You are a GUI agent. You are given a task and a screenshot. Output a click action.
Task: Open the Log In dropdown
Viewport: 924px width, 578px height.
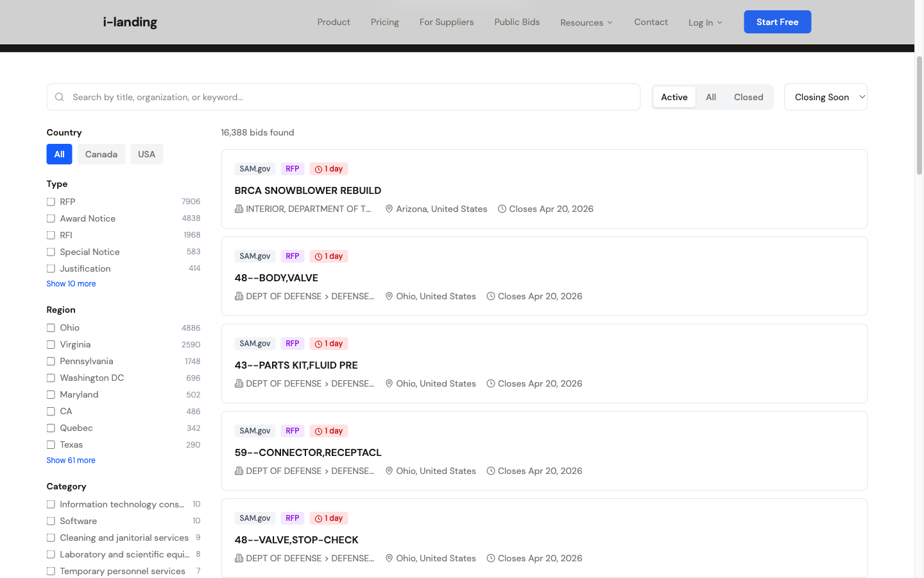coord(705,22)
